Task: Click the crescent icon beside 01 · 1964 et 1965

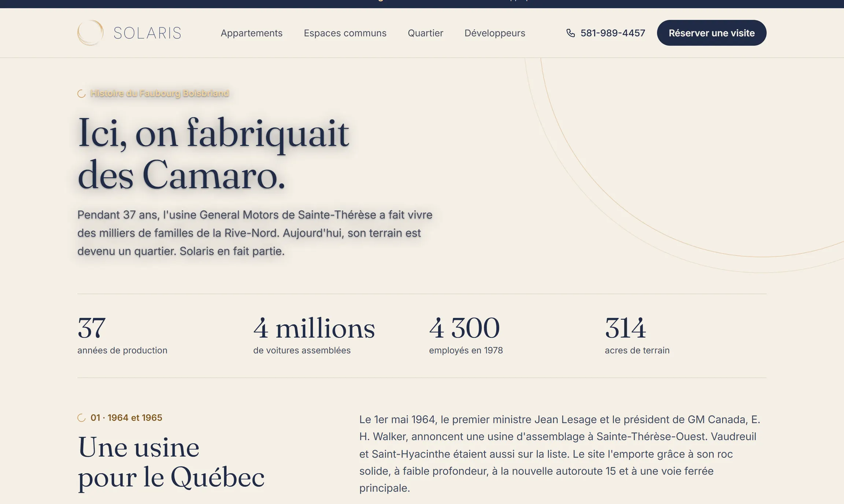Action: [x=82, y=418]
